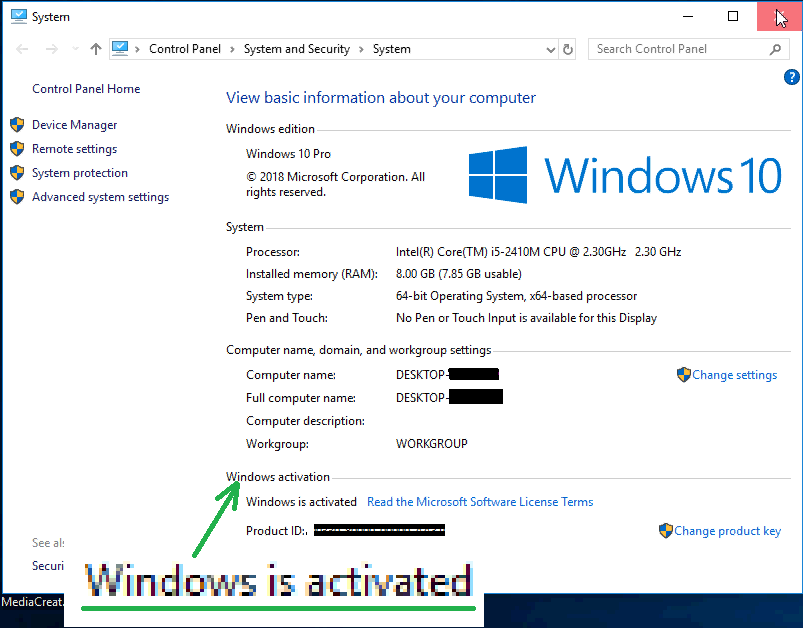
Task: Go up one level with Up arrow
Action: tap(96, 49)
